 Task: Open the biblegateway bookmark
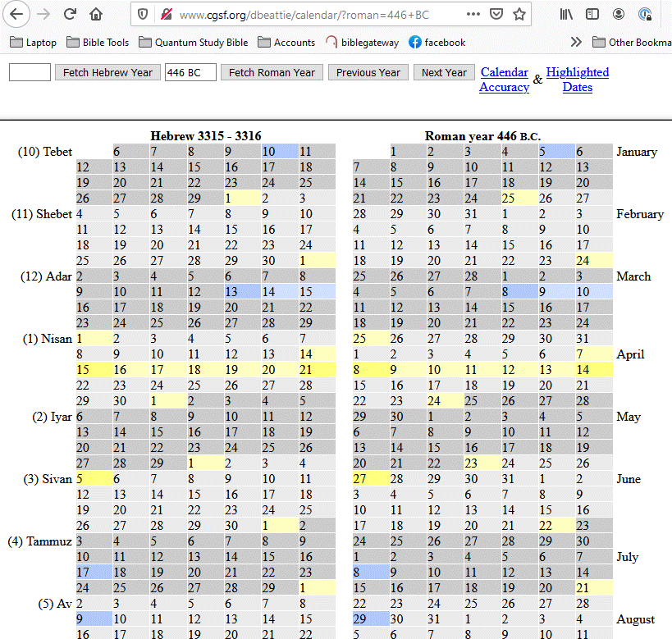(x=362, y=42)
